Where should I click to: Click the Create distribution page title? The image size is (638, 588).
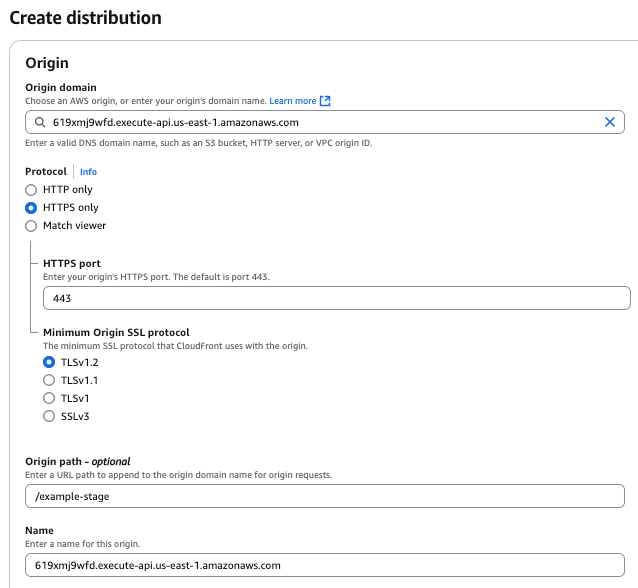[85, 18]
